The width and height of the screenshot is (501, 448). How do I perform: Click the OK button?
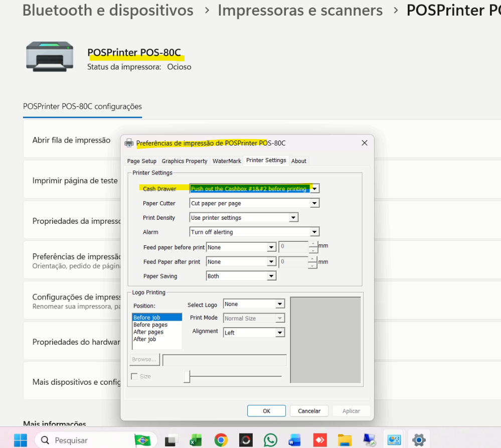pos(266,411)
